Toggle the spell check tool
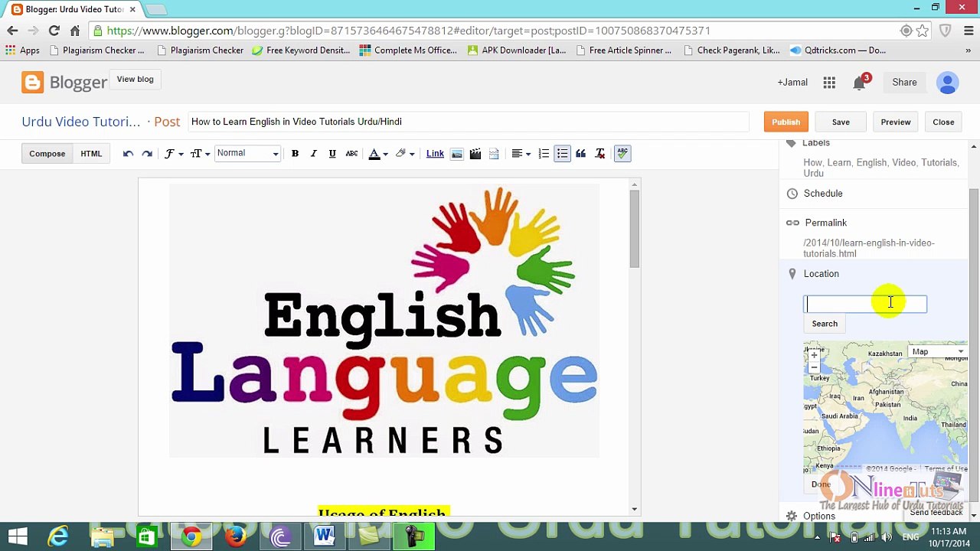 (x=622, y=154)
